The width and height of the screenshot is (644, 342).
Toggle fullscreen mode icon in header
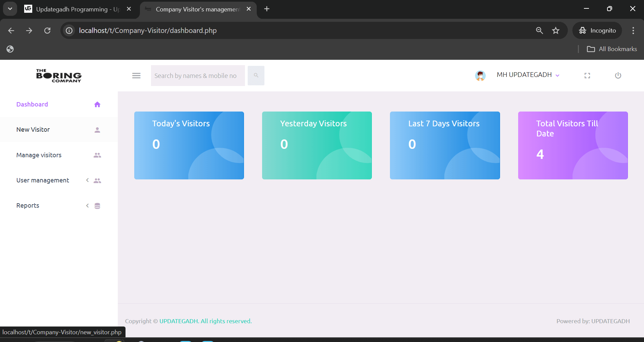587,76
